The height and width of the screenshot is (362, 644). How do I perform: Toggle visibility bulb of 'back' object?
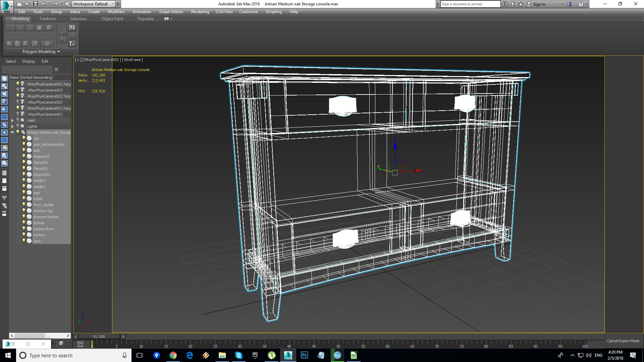click(x=24, y=241)
